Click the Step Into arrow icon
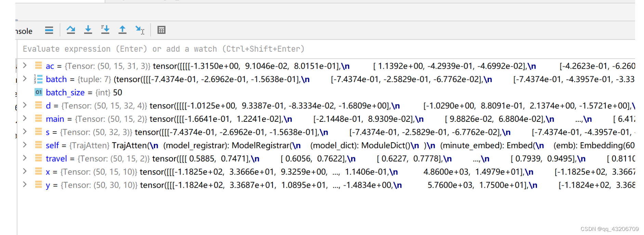This screenshot has width=644, height=235. coord(88,30)
